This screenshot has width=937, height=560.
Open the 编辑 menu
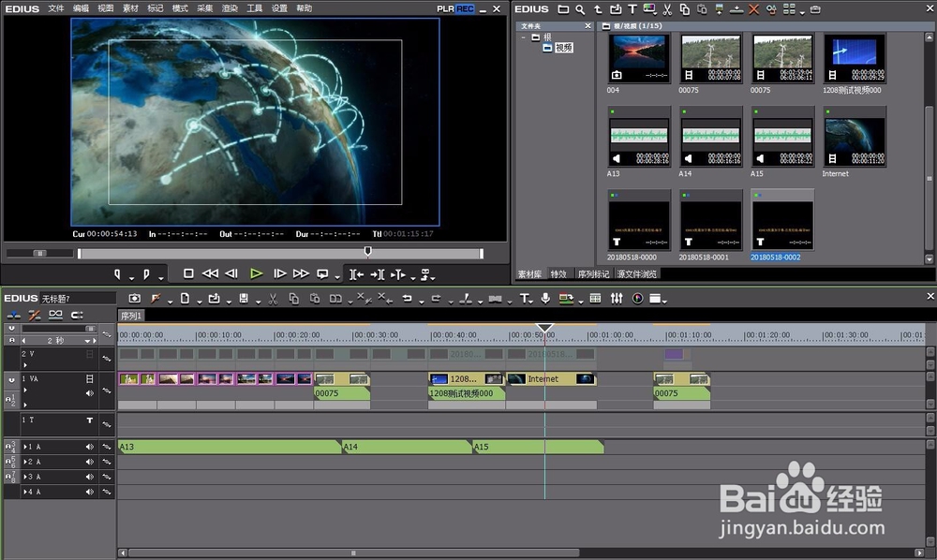point(81,8)
